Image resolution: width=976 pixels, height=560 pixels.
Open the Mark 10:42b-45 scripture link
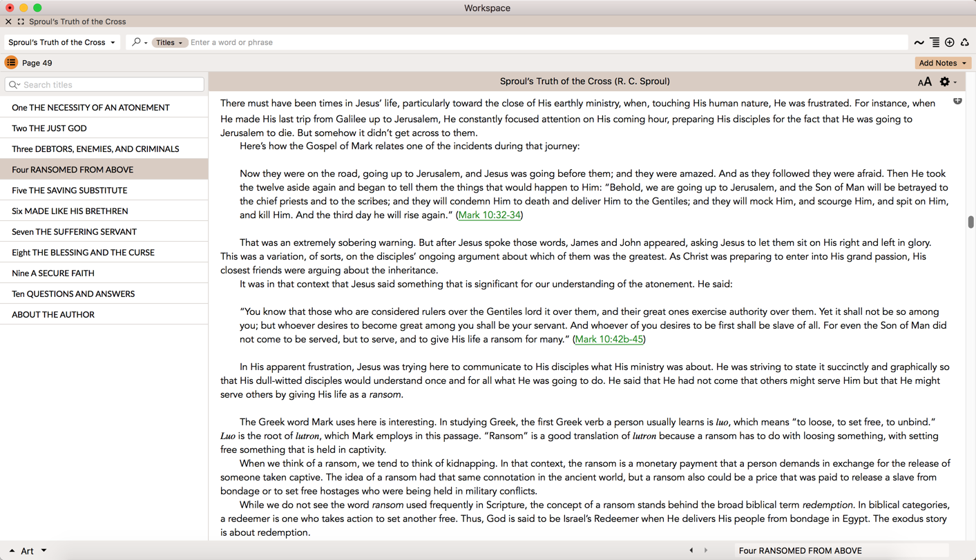tap(609, 339)
